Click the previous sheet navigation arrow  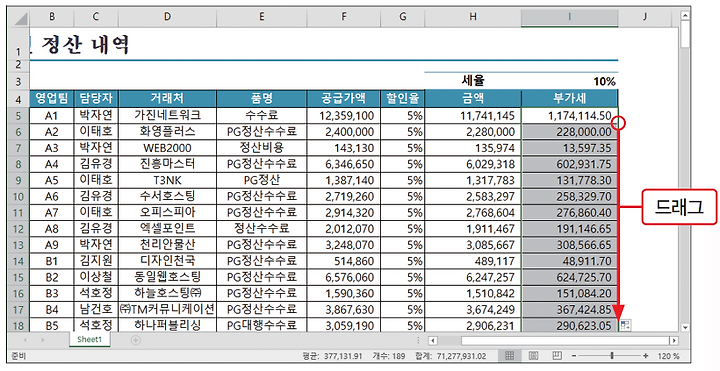coord(25,340)
